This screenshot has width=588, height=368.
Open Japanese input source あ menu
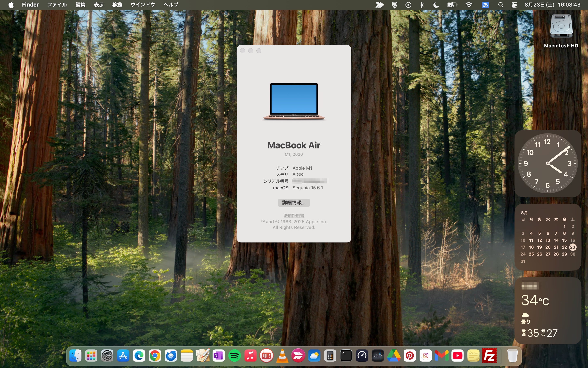(485, 5)
